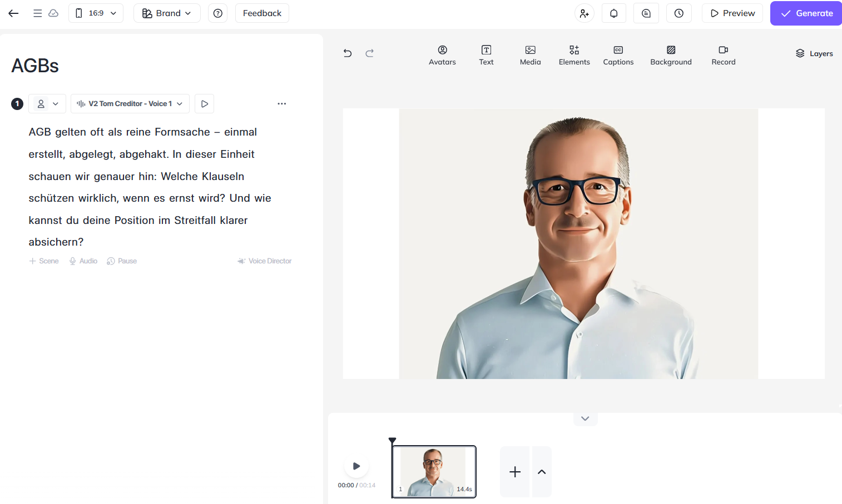
Task: Click the notification bell icon
Action: [x=613, y=13]
